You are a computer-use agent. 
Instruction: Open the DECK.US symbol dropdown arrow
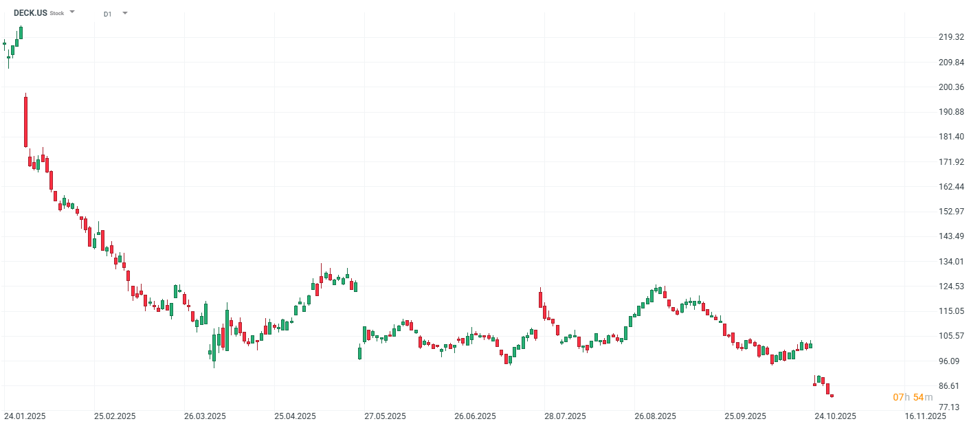tap(73, 12)
